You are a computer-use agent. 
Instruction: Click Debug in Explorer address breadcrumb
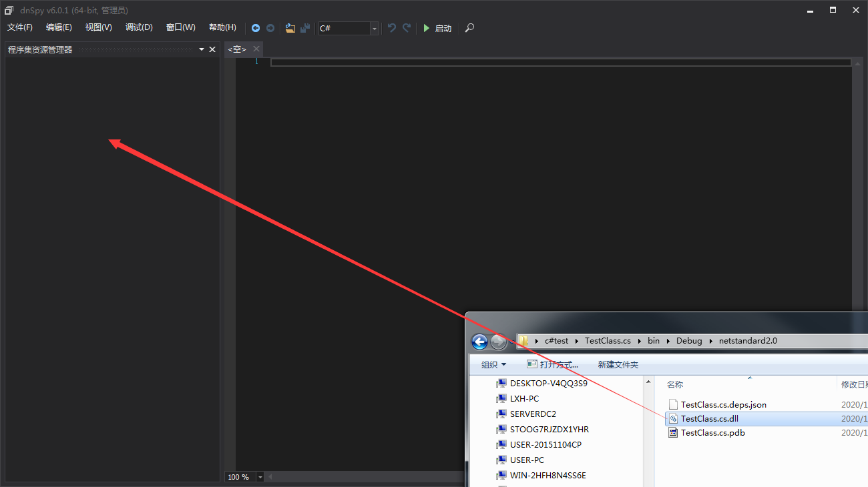click(689, 341)
